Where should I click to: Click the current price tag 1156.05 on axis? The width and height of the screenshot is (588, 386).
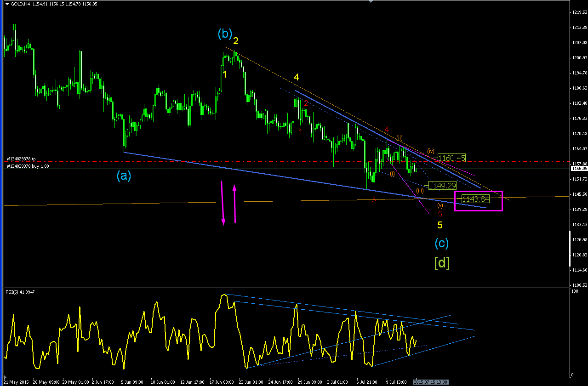pyautogui.click(x=579, y=169)
